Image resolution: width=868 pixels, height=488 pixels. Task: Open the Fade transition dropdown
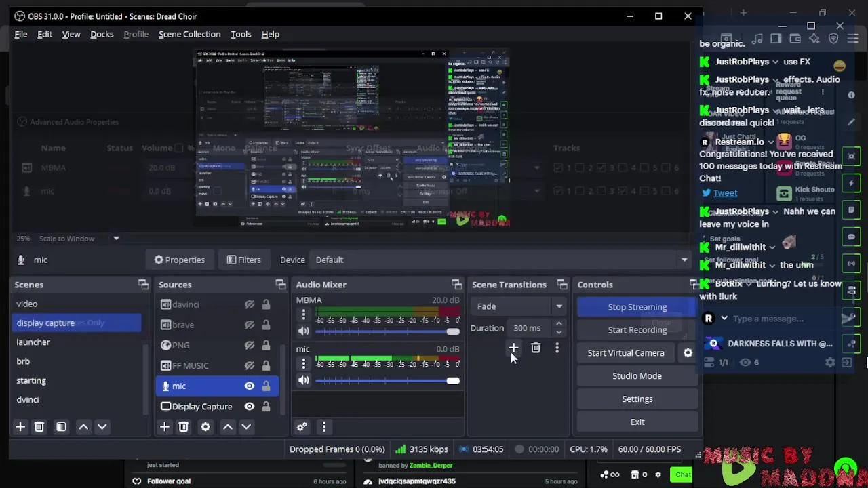point(518,306)
